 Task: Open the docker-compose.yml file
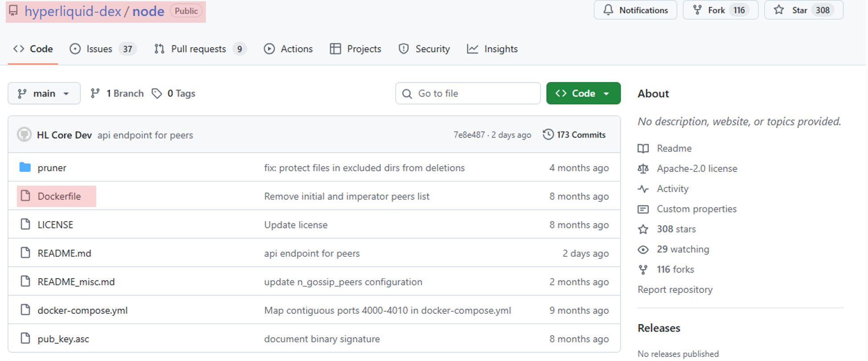82,310
